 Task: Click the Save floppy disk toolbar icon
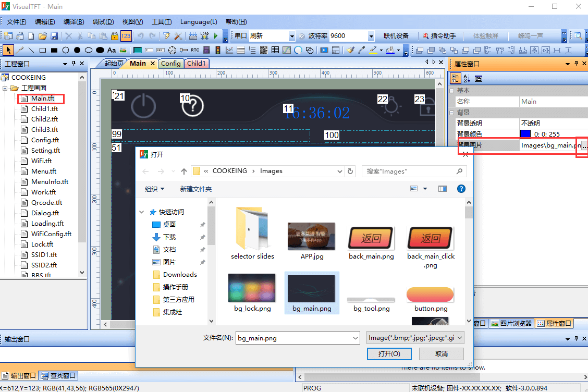coord(54,36)
